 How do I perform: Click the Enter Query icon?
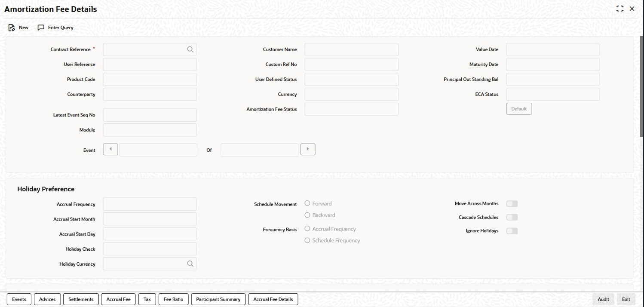pyautogui.click(x=41, y=28)
